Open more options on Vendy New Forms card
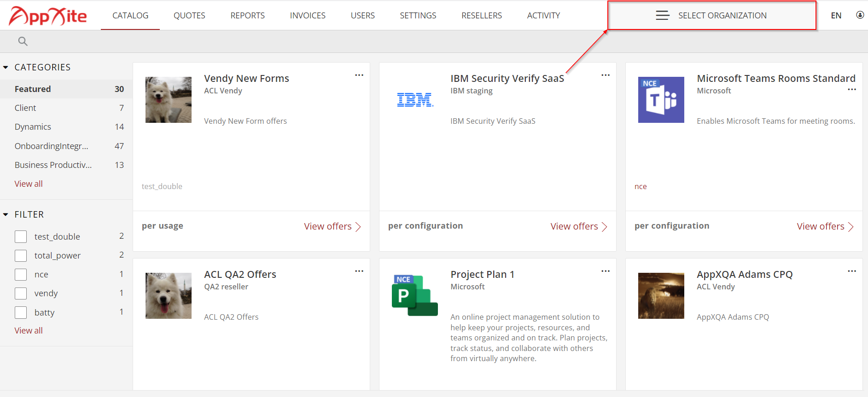Viewport: 868px width, 397px height. (x=359, y=75)
